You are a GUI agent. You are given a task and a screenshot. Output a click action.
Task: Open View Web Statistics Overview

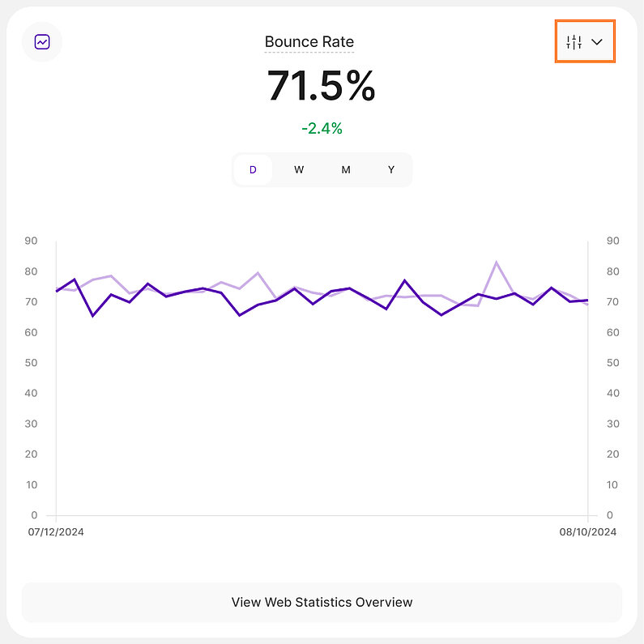322,602
